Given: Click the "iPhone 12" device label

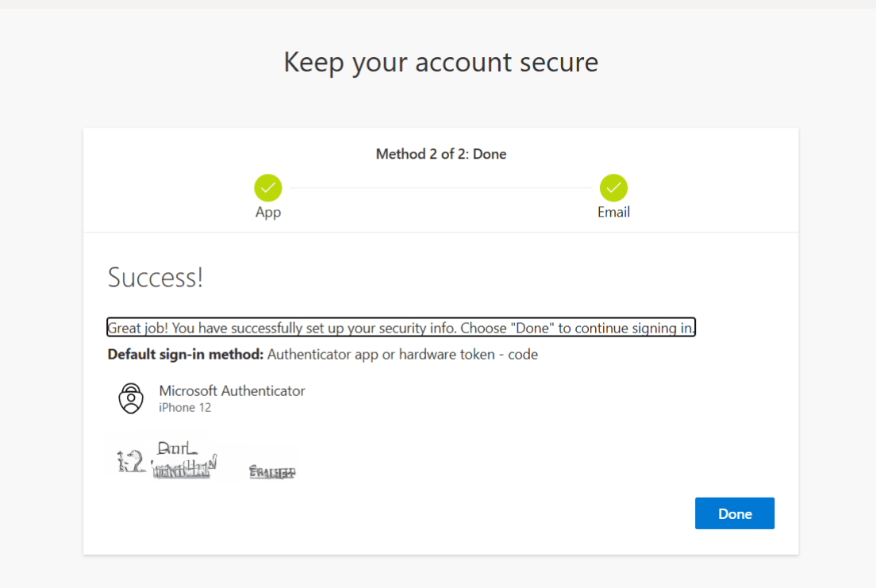Looking at the screenshot, I should [185, 407].
